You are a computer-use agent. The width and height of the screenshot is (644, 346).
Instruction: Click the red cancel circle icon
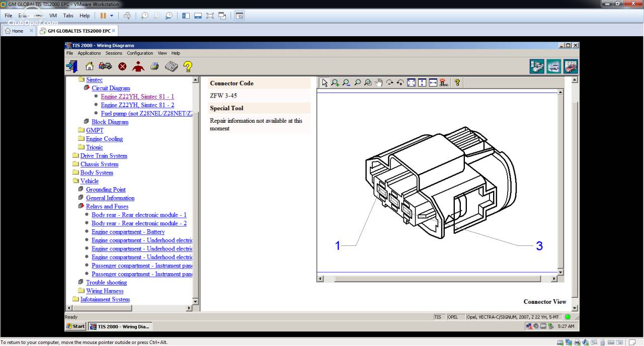point(122,66)
